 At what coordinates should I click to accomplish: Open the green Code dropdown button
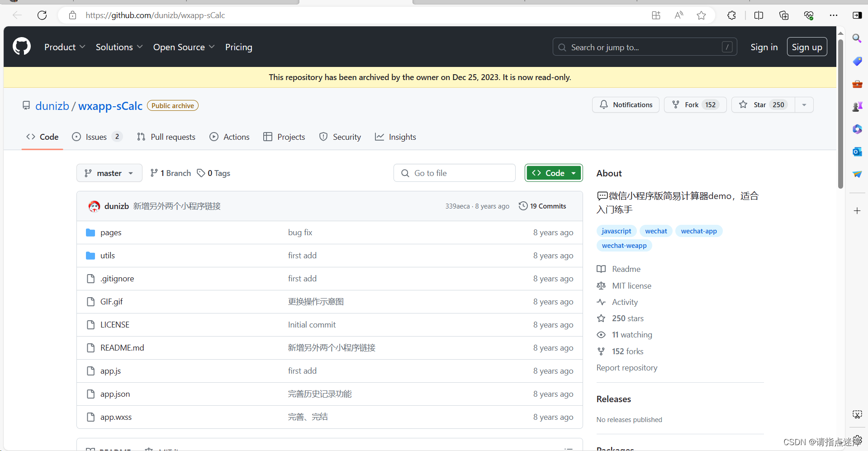coord(554,173)
